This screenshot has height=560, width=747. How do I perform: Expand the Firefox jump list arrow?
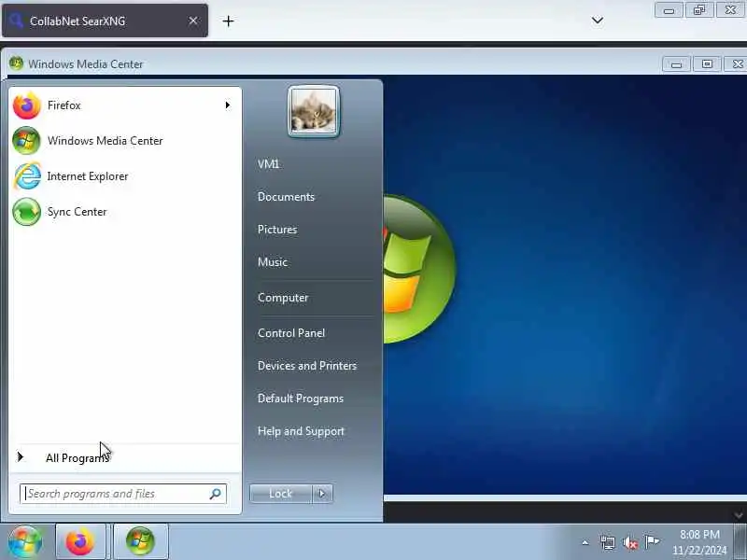(x=228, y=105)
